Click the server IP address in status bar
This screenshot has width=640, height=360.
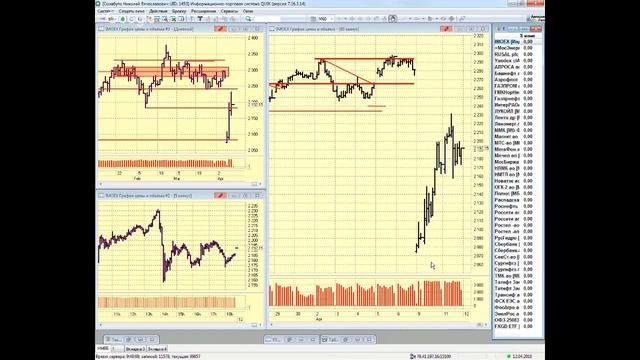[x=433, y=356]
